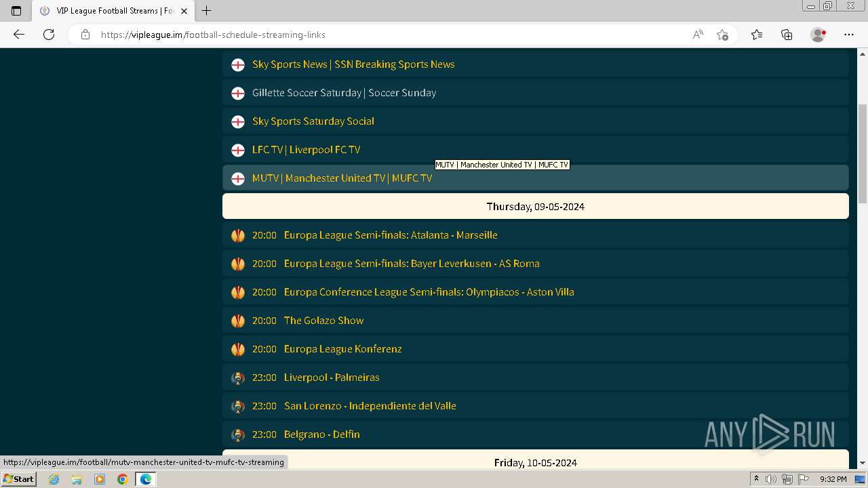The width and height of the screenshot is (868, 488).
Task: Open the Favorites list icon
Action: [x=757, y=35]
